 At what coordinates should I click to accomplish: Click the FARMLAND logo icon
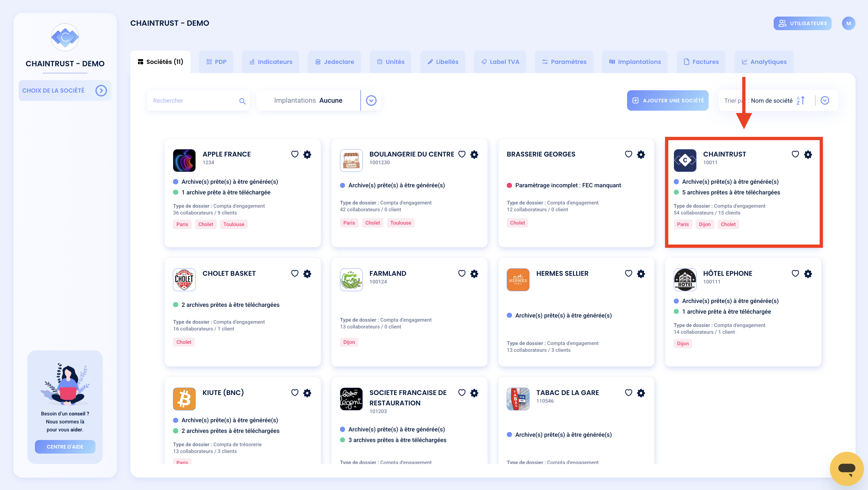pos(352,280)
